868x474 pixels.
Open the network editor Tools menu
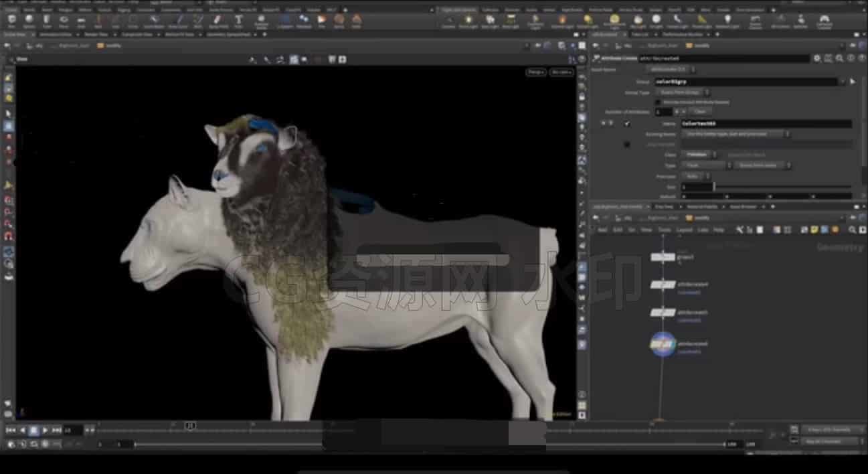(x=664, y=230)
